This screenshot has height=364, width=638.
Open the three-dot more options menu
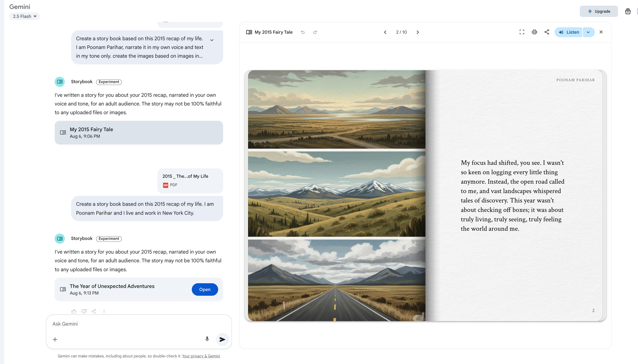pyautogui.click(x=104, y=311)
